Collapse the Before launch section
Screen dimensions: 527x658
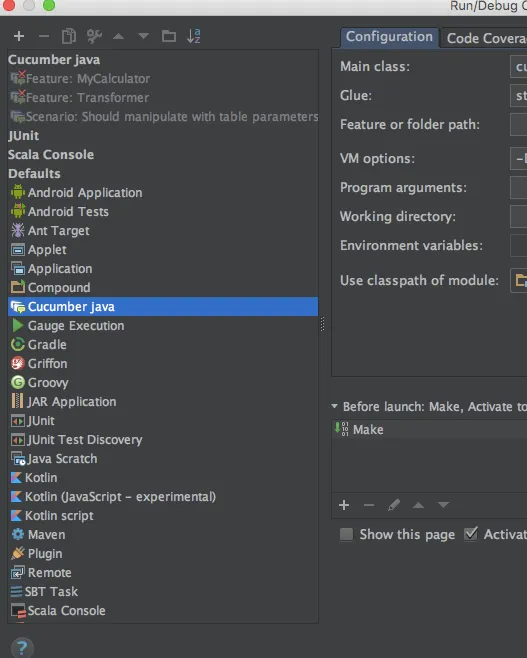point(334,406)
